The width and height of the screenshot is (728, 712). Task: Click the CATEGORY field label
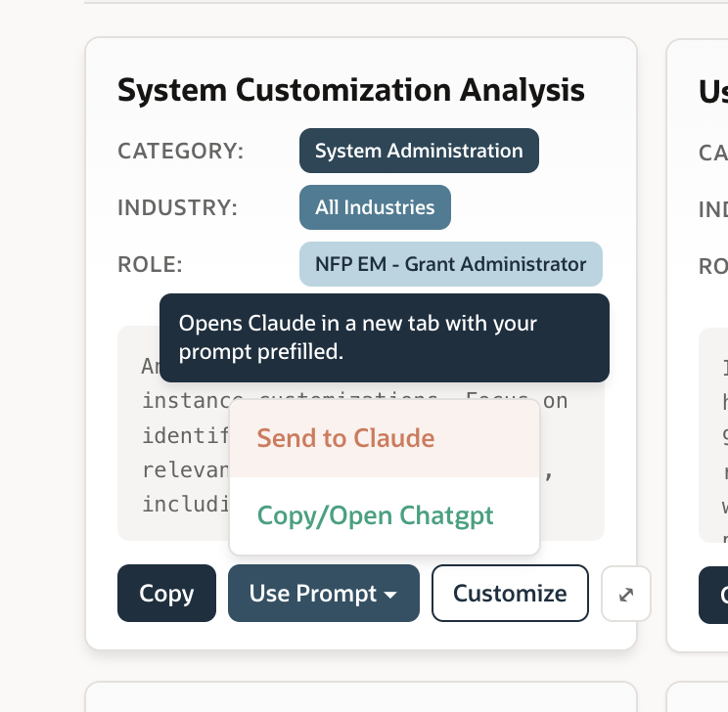click(x=181, y=152)
